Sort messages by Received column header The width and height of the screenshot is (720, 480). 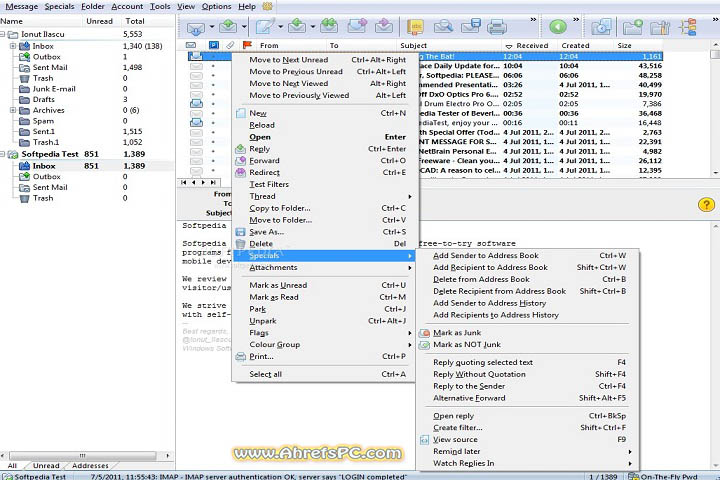click(x=529, y=45)
